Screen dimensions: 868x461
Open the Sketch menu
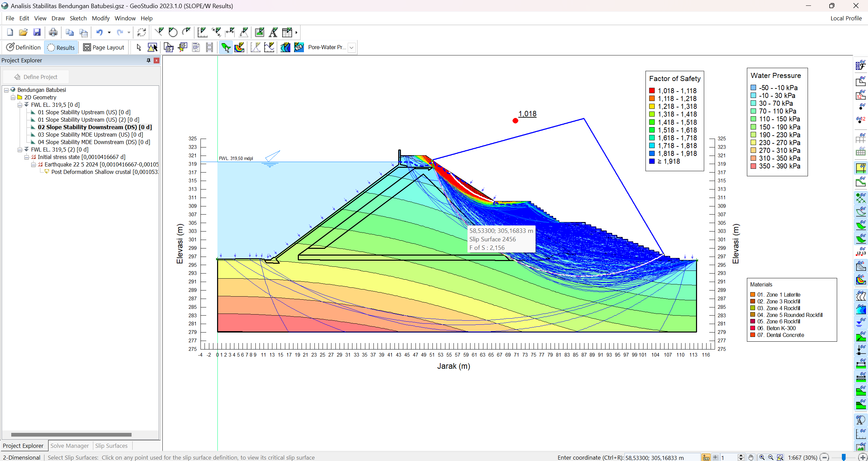pyautogui.click(x=78, y=18)
